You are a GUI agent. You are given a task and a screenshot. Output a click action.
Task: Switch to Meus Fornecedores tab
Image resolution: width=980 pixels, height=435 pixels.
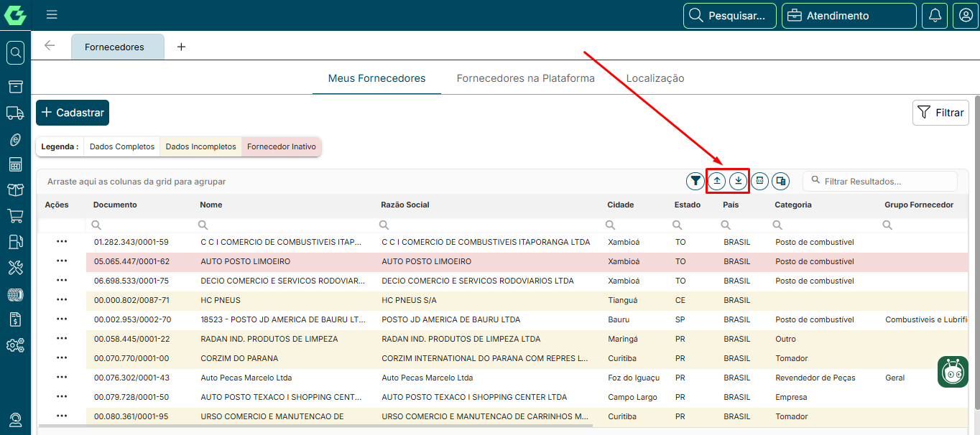point(376,78)
